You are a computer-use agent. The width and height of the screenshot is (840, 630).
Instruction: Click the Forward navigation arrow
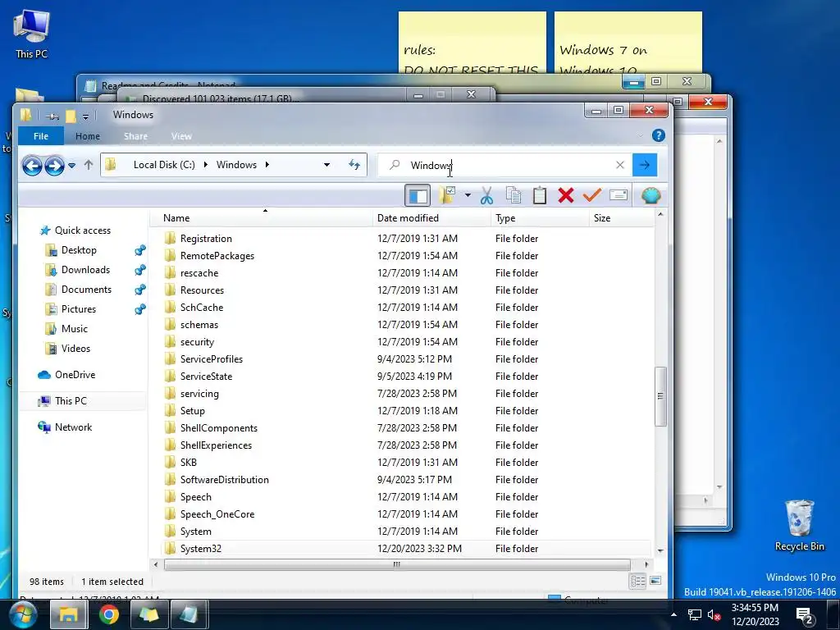click(54, 166)
